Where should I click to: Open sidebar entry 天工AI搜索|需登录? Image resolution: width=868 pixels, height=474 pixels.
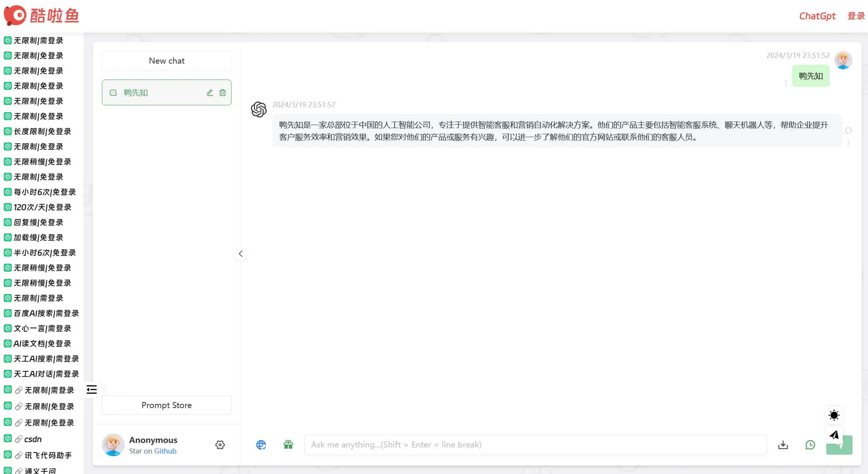pos(41,359)
